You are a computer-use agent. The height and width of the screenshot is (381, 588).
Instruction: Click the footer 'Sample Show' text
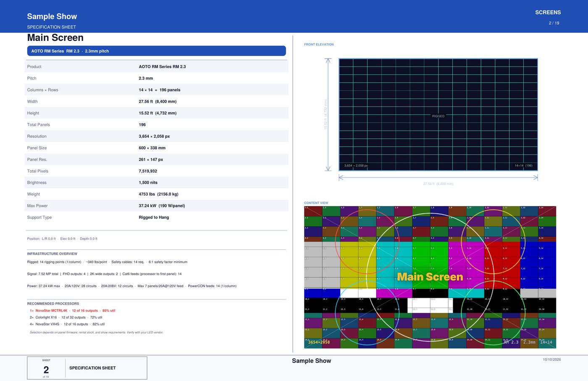click(311, 361)
